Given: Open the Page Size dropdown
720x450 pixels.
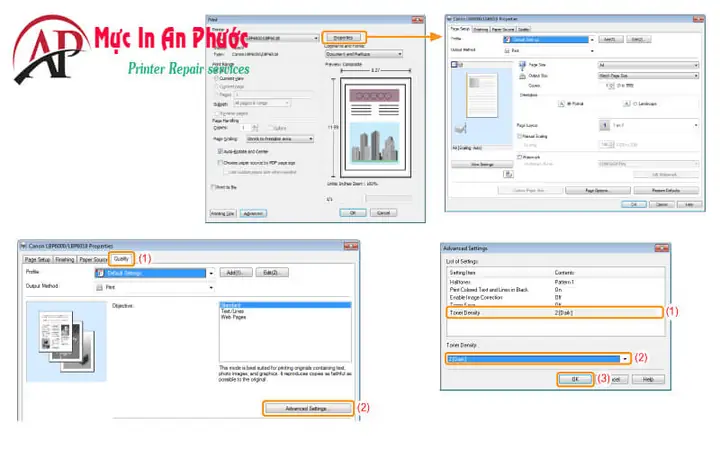Looking at the screenshot, I should (648, 65).
